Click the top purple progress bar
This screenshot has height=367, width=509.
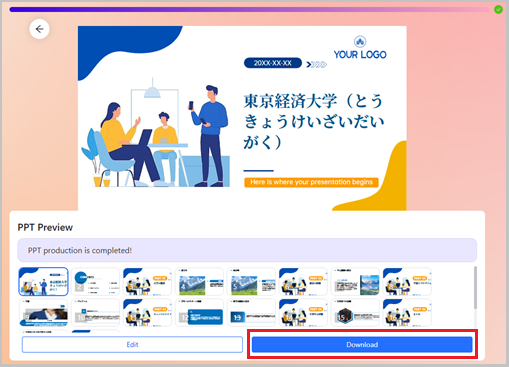point(250,10)
